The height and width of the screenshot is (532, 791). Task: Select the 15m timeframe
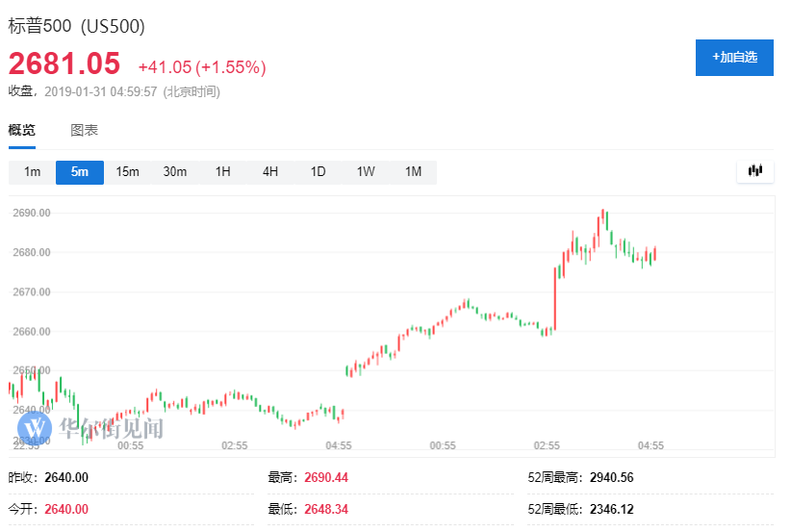point(127,172)
